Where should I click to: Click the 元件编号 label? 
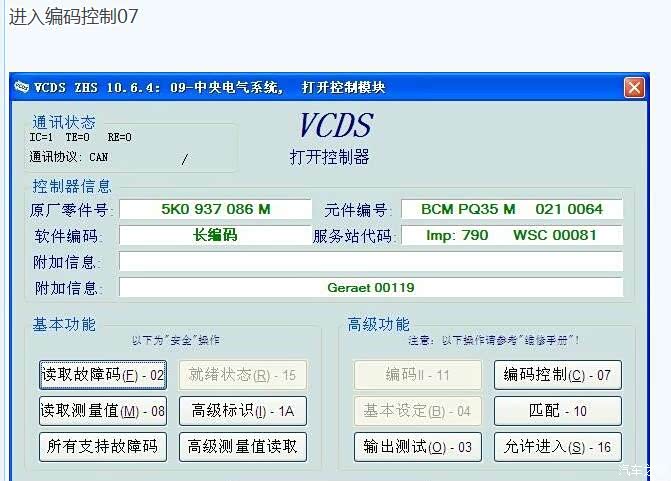356,210
